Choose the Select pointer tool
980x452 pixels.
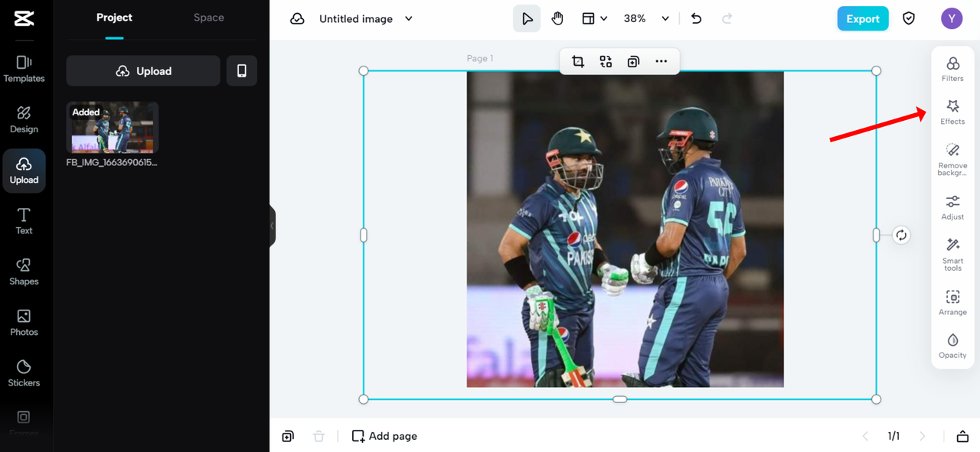527,18
